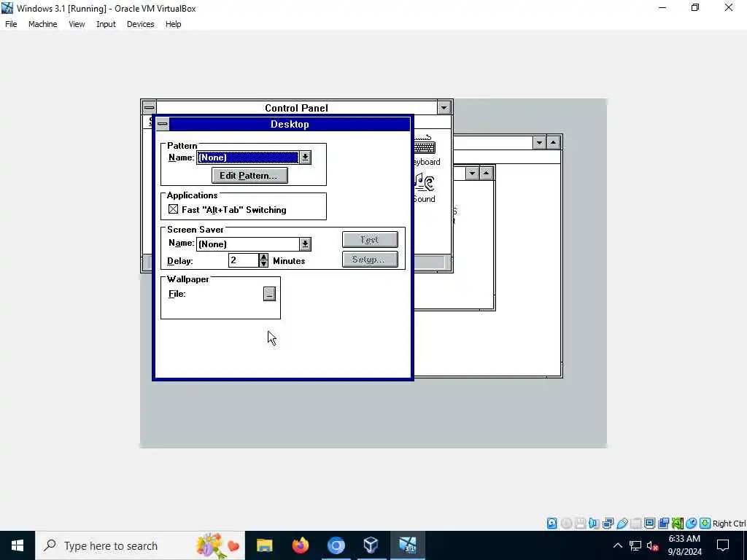Screen dimensions: 747x560
Task: Toggle Fast "Alt+Tab" Switching checkbox
Action: point(174,209)
